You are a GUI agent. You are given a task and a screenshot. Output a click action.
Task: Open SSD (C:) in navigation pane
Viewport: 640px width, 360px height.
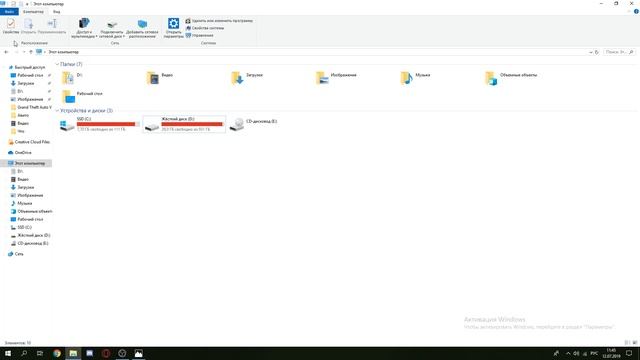21,227
